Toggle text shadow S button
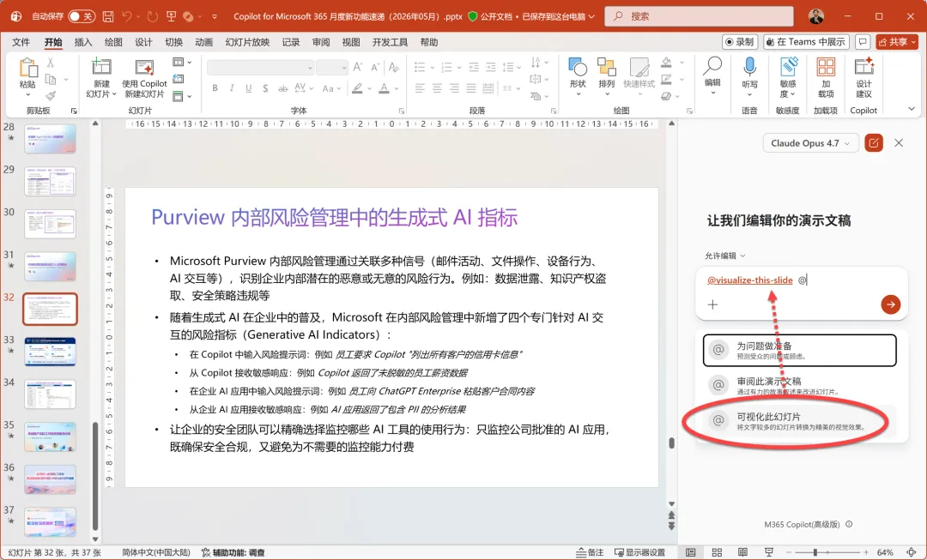Image resolution: width=927 pixels, height=560 pixels. (265, 88)
